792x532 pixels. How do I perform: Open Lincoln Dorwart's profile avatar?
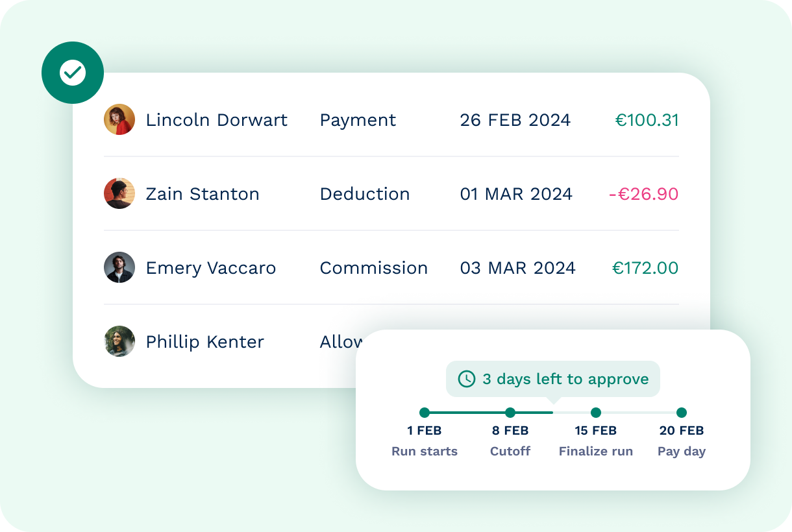(119, 120)
